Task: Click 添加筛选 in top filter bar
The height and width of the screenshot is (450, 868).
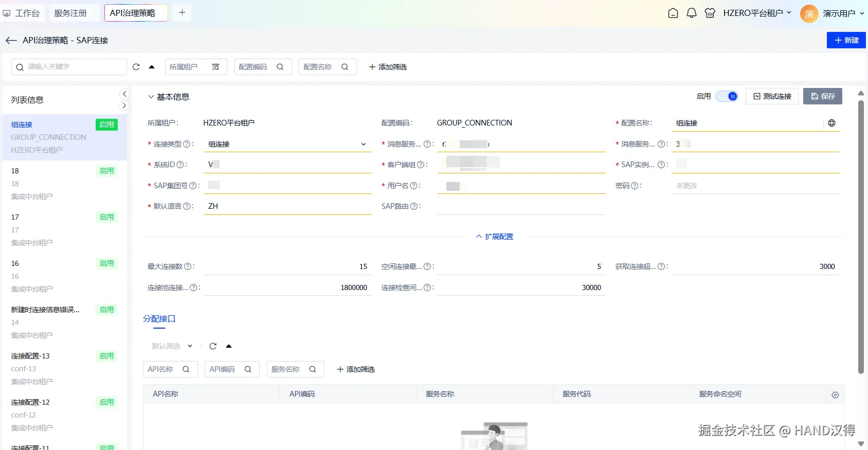Action: point(388,67)
